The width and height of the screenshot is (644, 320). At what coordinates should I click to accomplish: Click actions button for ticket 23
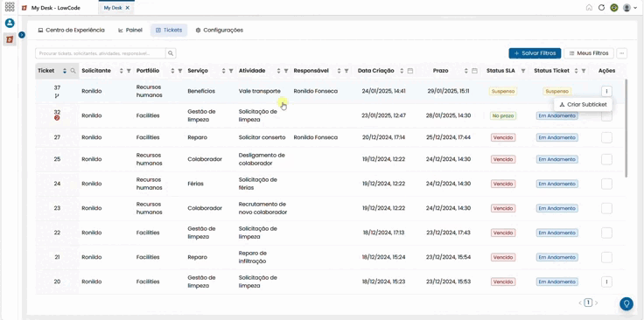[x=606, y=208]
